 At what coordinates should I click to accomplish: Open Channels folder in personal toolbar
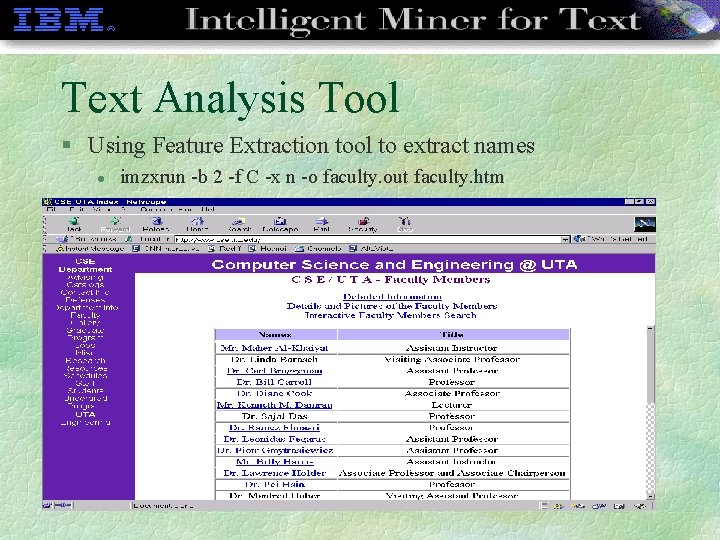(318, 249)
